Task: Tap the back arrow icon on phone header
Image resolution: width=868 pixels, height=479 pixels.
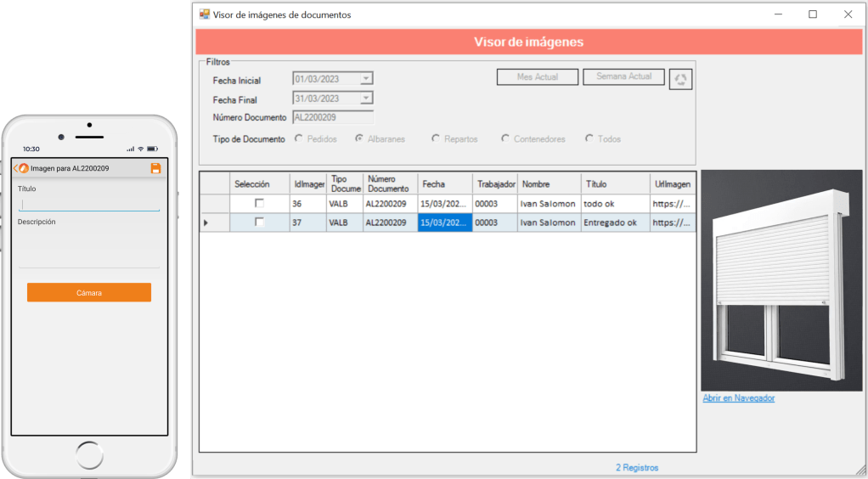Action: click(x=16, y=168)
